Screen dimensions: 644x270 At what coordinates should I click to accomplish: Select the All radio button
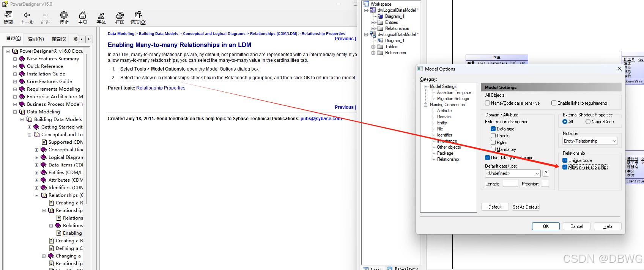point(565,122)
